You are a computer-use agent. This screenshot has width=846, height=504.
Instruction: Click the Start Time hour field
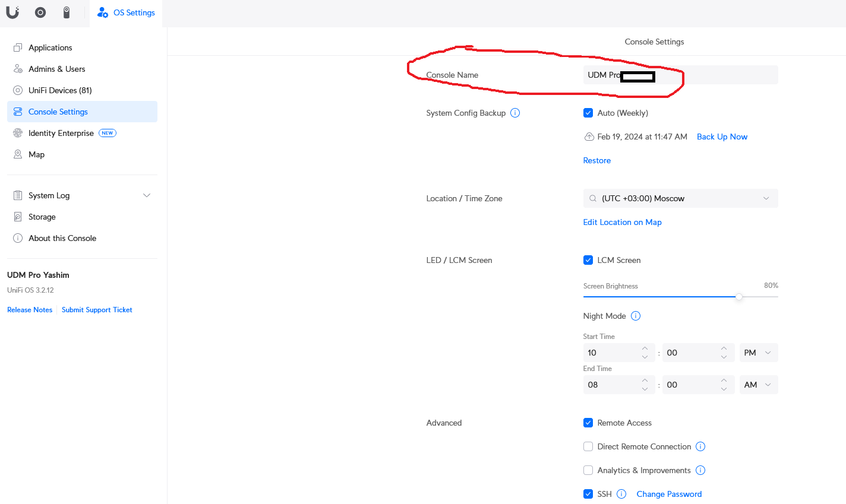pyautogui.click(x=618, y=353)
